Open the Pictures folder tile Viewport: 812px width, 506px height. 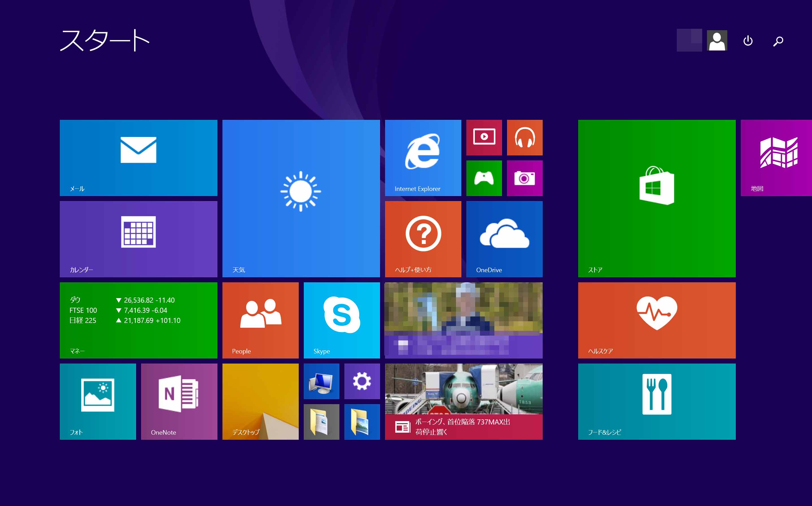coord(362,422)
